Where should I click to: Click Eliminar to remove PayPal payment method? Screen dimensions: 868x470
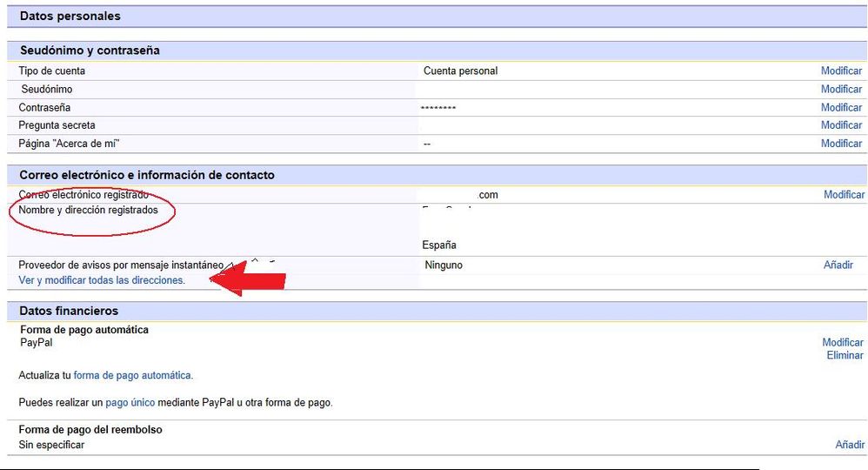pos(845,356)
